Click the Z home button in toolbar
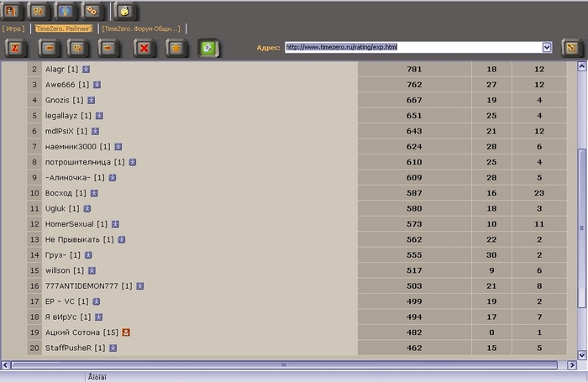This screenshot has height=382, width=588. (15, 48)
